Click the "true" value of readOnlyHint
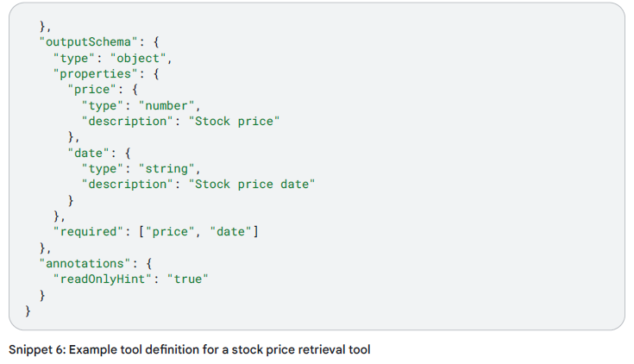Viewport: 634px width, 364px height. coord(188,279)
